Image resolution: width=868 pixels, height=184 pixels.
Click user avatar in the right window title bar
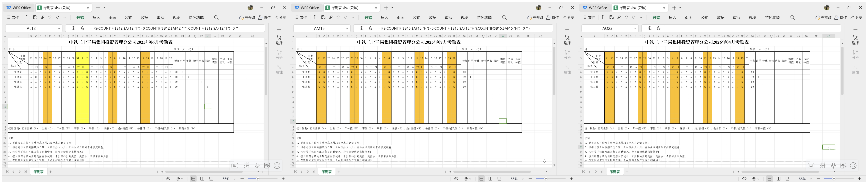827,7
